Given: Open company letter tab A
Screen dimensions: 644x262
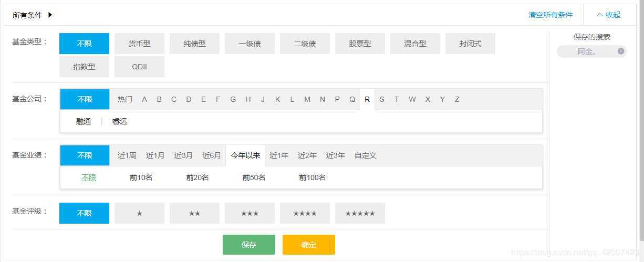Looking at the screenshot, I should pyautogui.click(x=144, y=99).
